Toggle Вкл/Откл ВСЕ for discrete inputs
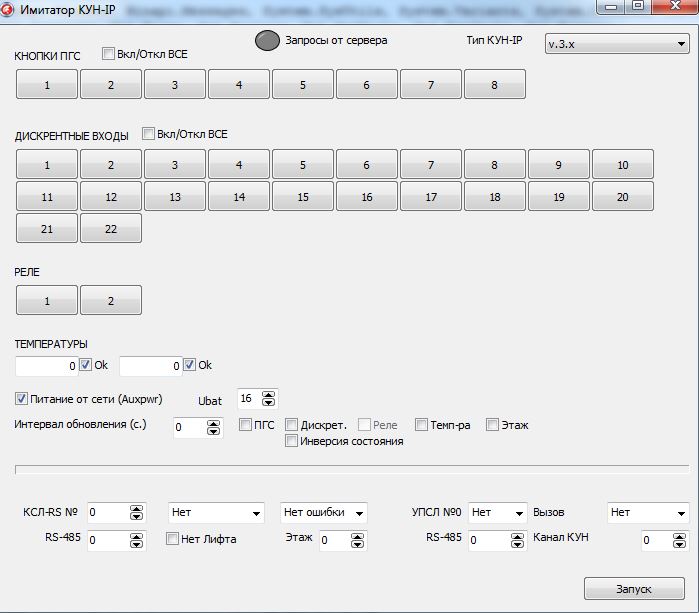Screen dimensions: 699x613 coord(148,133)
